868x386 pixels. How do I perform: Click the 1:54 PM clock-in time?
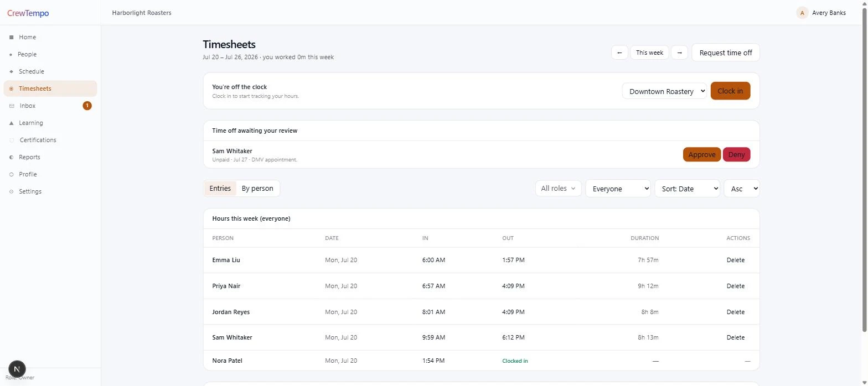coord(433,361)
